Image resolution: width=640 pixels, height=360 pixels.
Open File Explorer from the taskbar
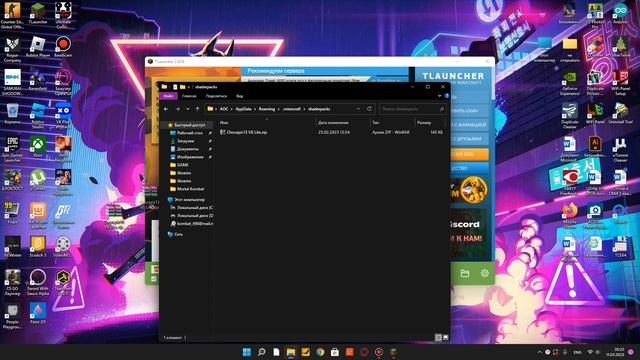pos(291,352)
